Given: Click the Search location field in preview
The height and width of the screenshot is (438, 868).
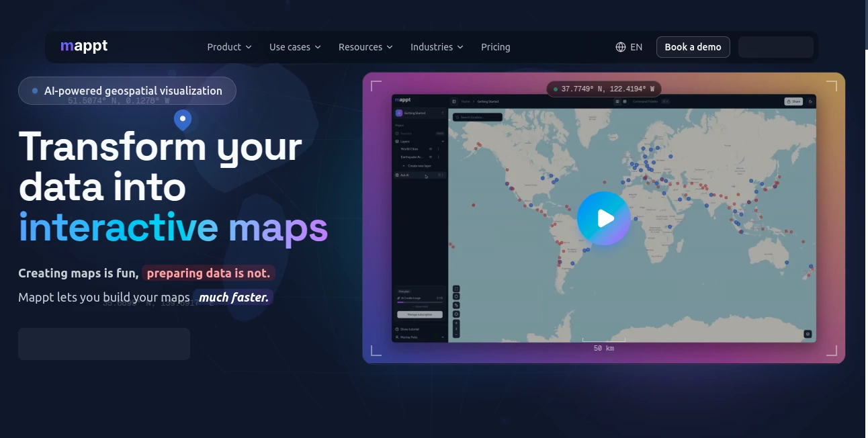Looking at the screenshot, I should click(478, 117).
